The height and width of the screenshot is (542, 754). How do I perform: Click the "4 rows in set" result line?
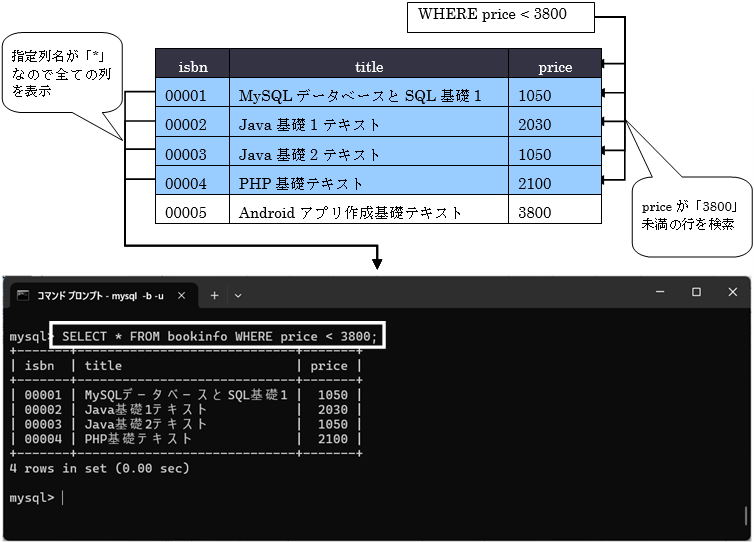click(98, 468)
